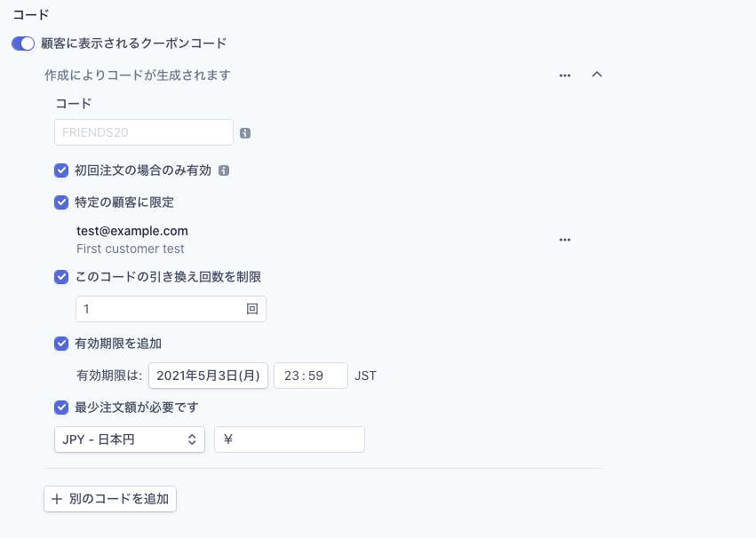Click the info icon beside the code field

pyautogui.click(x=245, y=133)
